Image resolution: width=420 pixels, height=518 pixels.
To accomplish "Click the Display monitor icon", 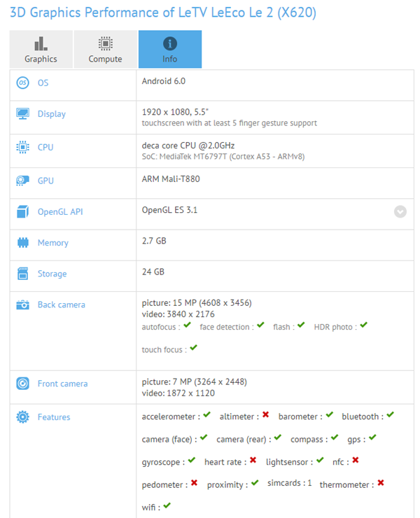I will [x=23, y=113].
